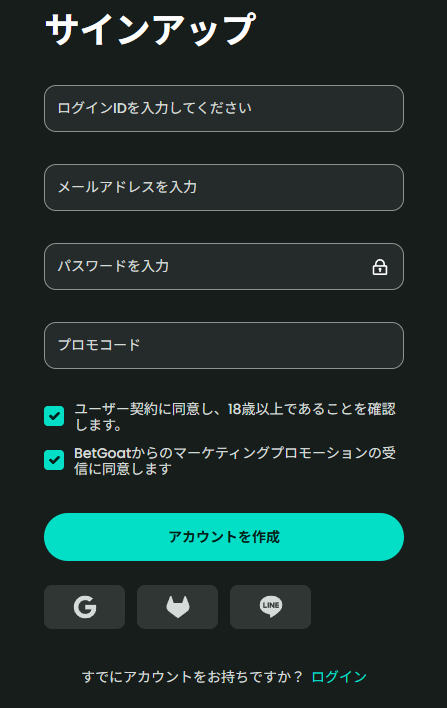
Task: Select the メールアドレスを入力 email field
Action: click(x=224, y=187)
